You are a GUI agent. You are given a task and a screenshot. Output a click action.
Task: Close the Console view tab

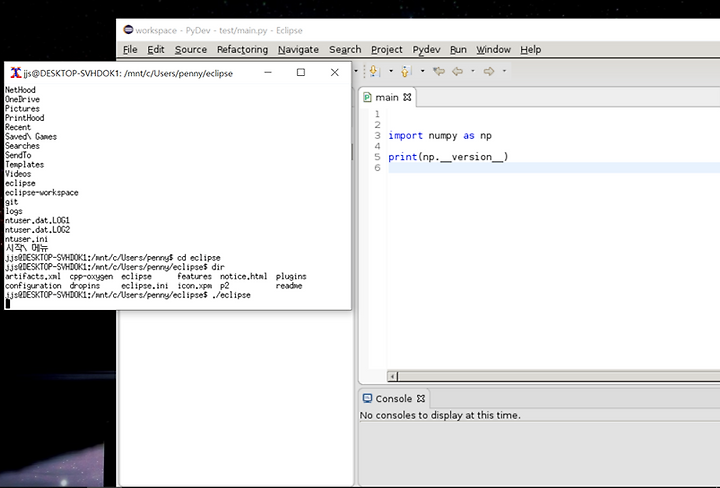[x=421, y=398]
